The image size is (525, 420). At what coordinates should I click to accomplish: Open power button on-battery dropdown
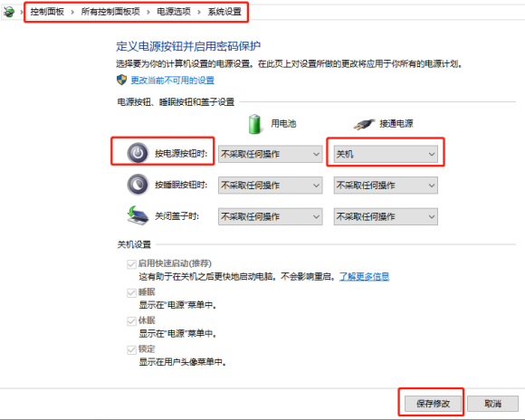click(x=271, y=154)
